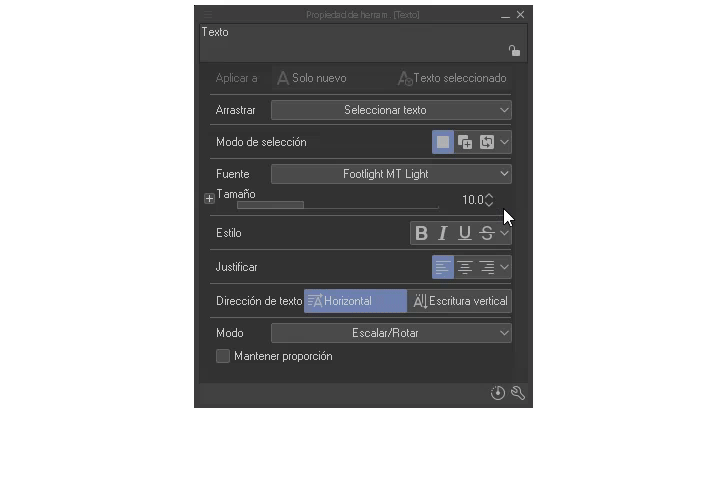This screenshot has width=728, height=494.
Task: Choose add-to-selection mode icon
Action: click(465, 142)
